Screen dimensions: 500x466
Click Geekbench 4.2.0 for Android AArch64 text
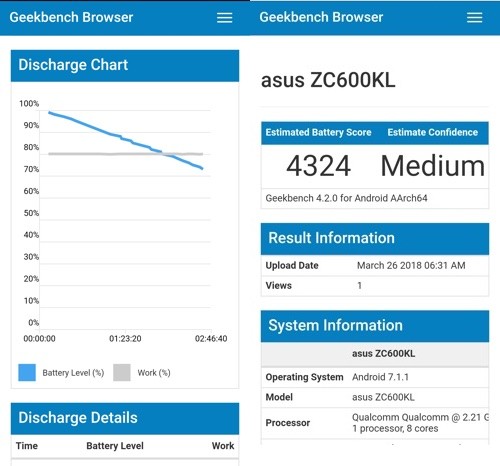tap(346, 198)
